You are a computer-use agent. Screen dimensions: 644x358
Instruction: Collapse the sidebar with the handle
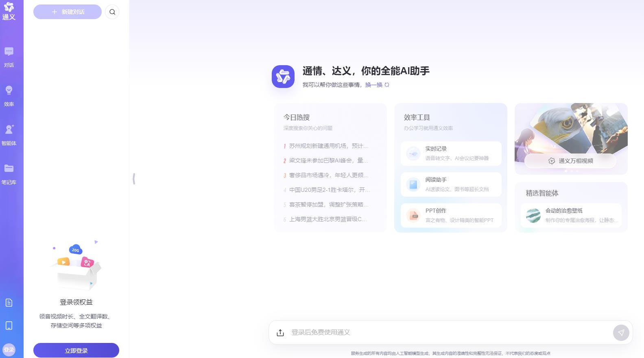pyautogui.click(x=134, y=179)
